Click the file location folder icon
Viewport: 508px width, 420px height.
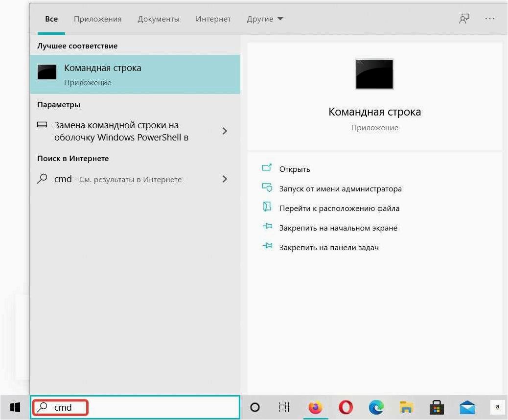267,207
